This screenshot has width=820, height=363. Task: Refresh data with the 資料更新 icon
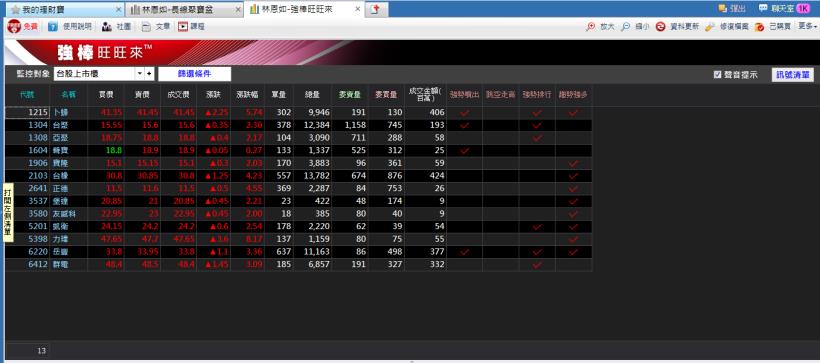[661, 27]
